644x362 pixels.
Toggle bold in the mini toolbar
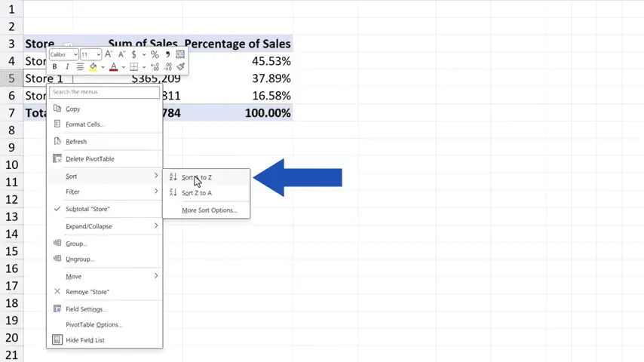coord(54,67)
